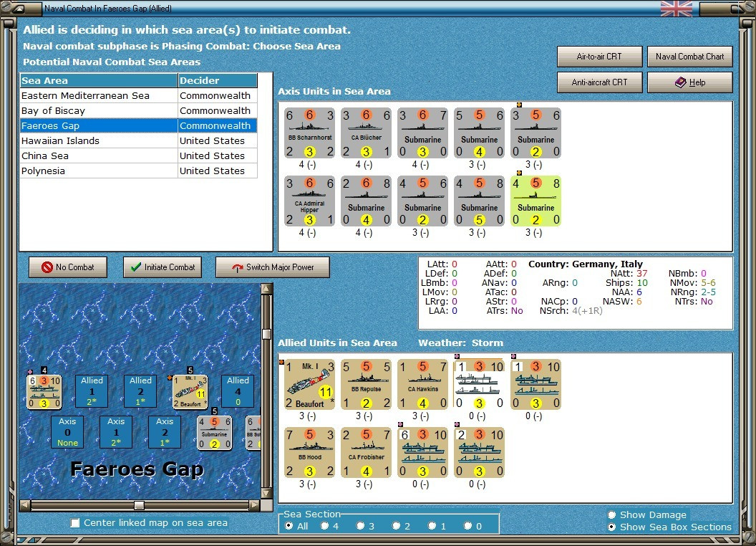Select the BB Hood ship counter

pyautogui.click(x=309, y=453)
